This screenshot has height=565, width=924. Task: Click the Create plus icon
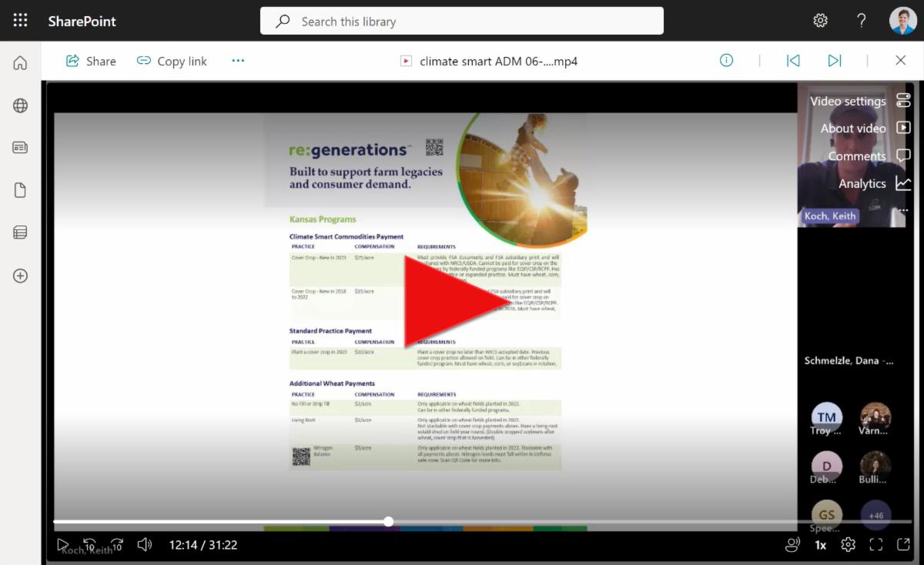coord(21,276)
